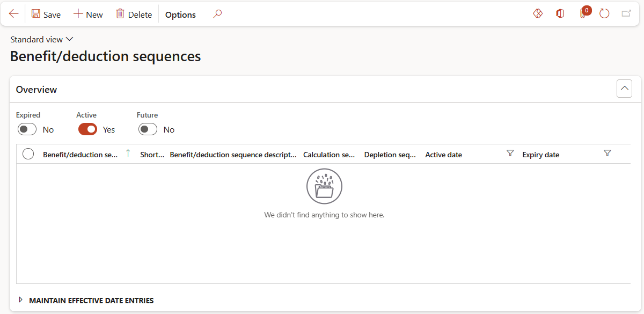Open the Power Apps diamond icon

point(538,14)
